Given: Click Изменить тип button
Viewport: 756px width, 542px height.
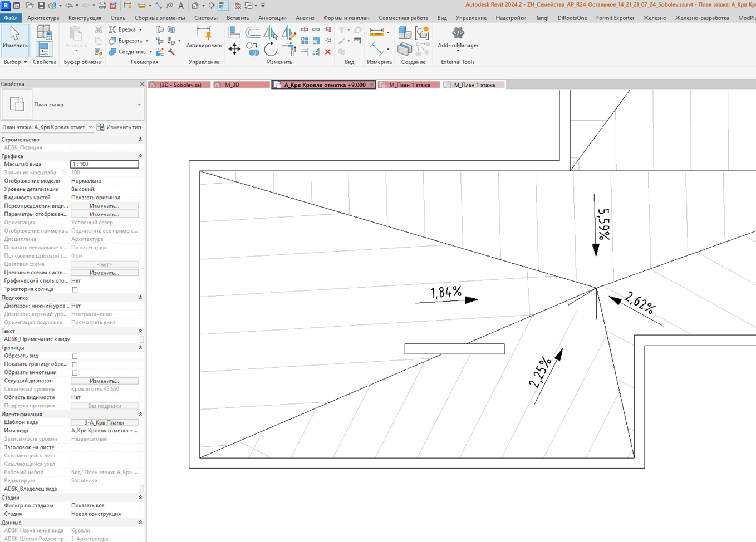Looking at the screenshot, I should click(x=119, y=127).
